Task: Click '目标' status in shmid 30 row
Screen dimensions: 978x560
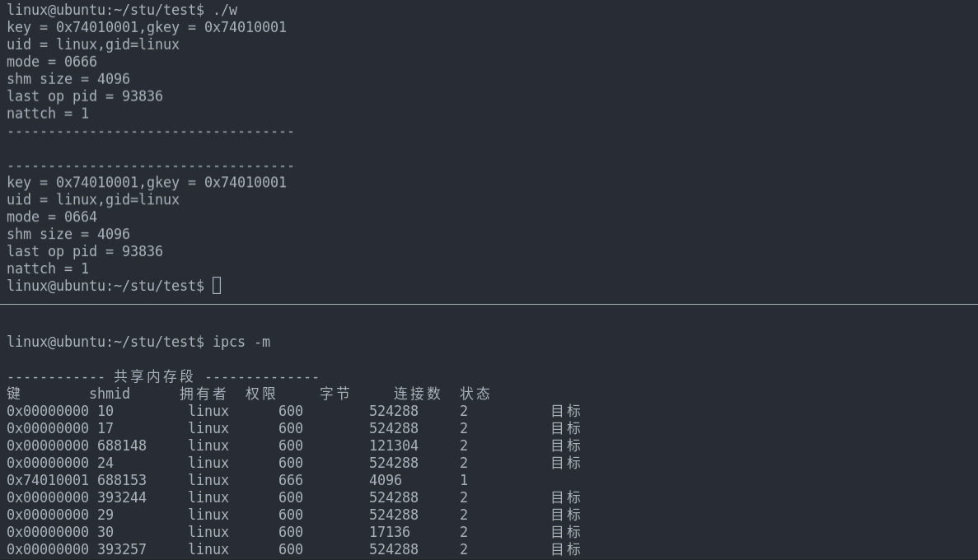Action: click(566, 532)
